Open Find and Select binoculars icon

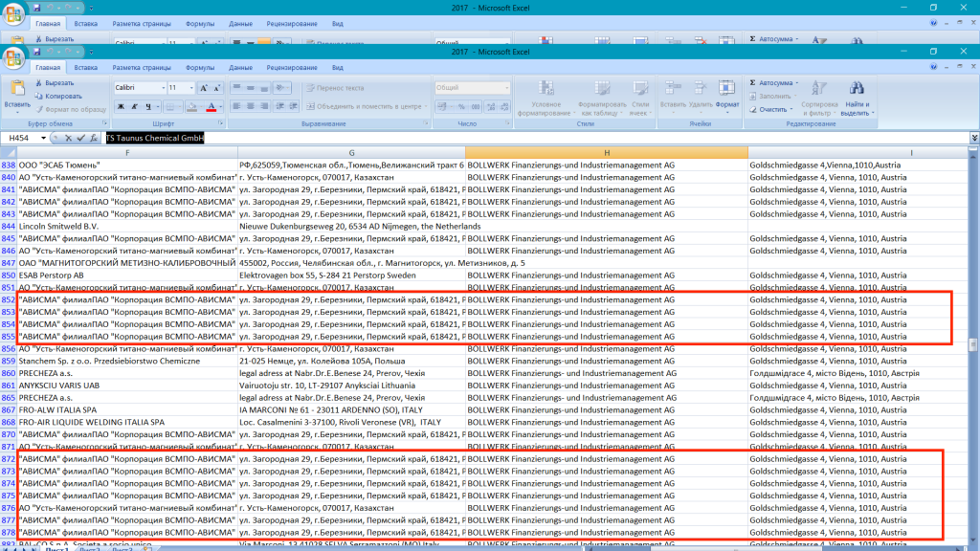[856, 88]
